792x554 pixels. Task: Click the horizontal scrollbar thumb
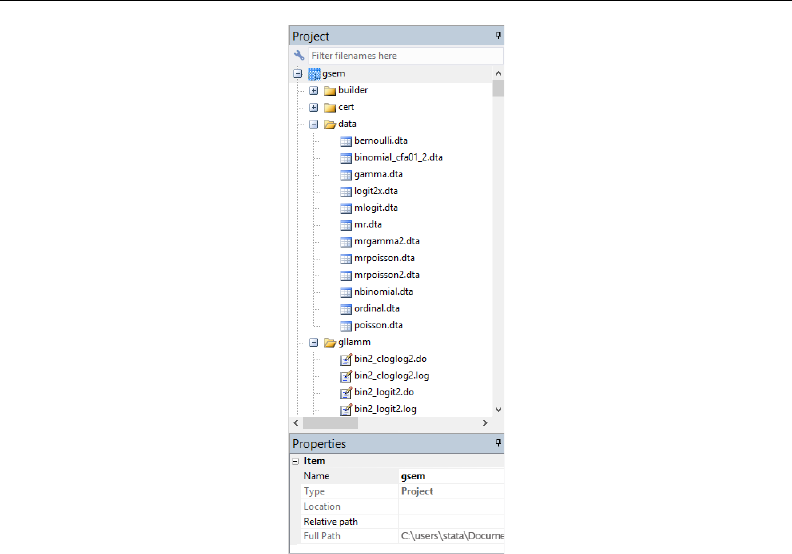click(x=330, y=423)
